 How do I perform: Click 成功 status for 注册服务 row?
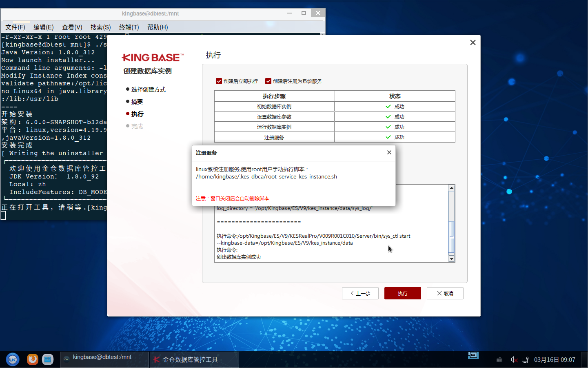pos(395,137)
